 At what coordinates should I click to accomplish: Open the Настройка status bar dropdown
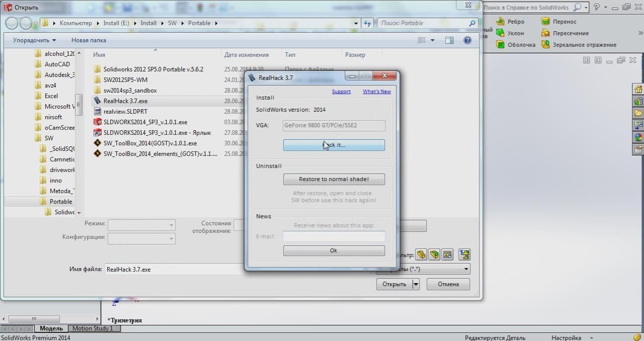[572, 337]
